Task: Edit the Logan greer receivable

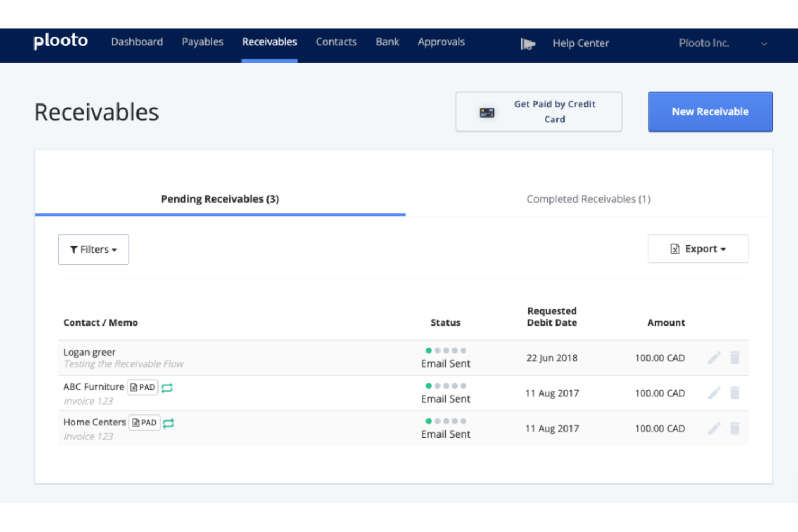Action: (714, 357)
